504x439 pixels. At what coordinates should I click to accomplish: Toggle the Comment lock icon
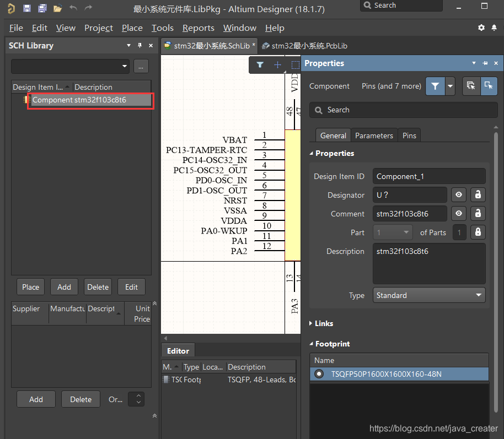pos(478,213)
